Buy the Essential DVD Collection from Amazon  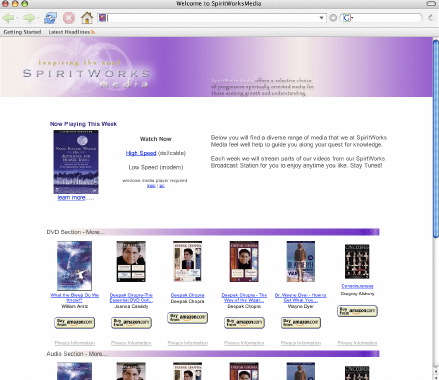point(131,323)
